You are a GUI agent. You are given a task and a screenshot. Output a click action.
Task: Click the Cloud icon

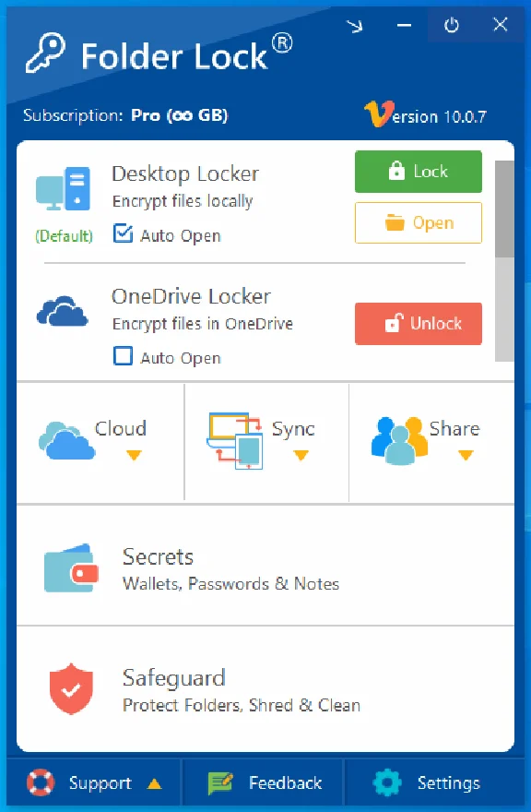tap(66, 441)
